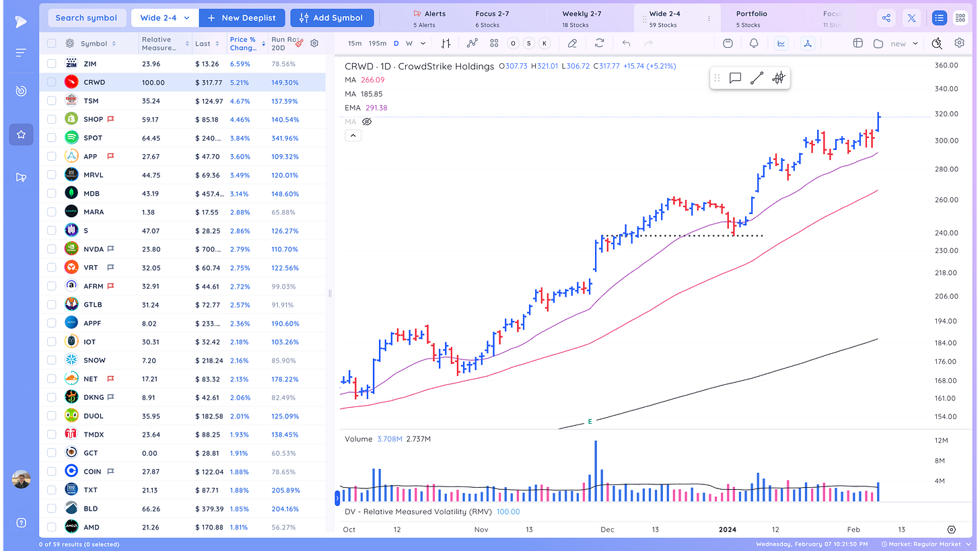Click the undo arrow icon
This screenshot has height=551, width=980.
(x=626, y=43)
